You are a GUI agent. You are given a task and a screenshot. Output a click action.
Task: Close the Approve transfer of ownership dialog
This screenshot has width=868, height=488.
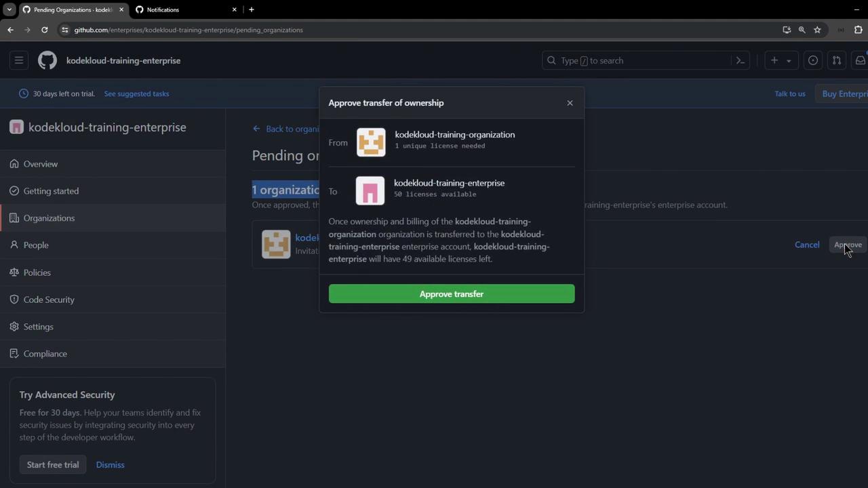570,103
